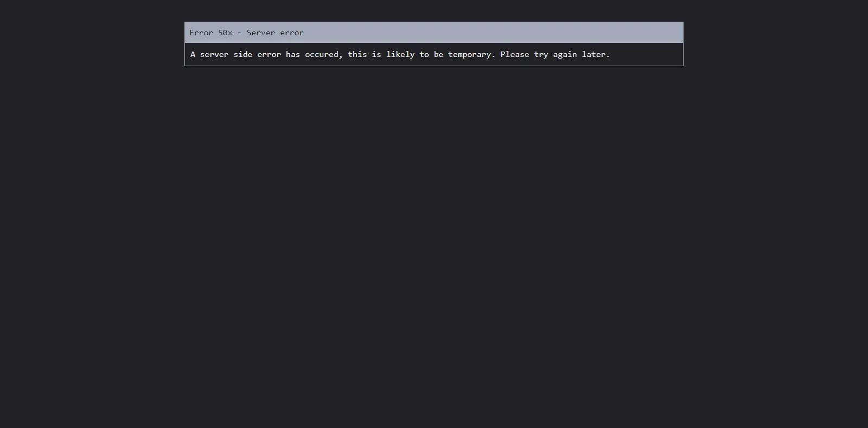
Task: Click the empty dark area below the error box
Action: (434, 244)
